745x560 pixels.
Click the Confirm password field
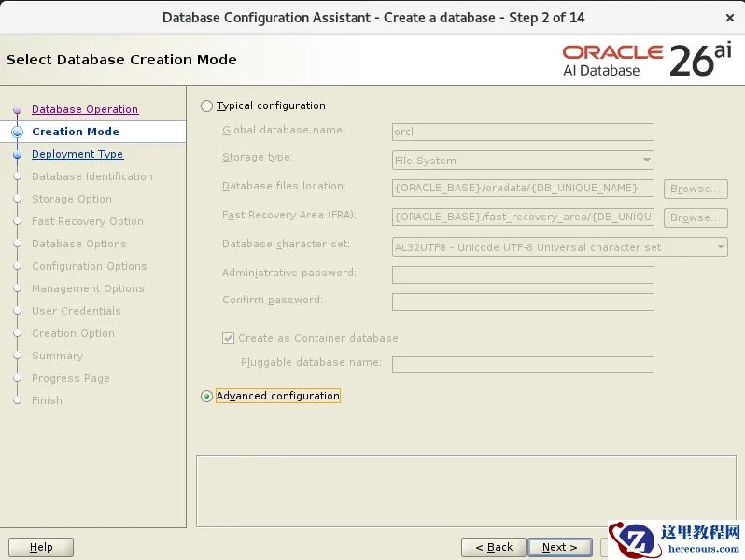coord(523,302)
